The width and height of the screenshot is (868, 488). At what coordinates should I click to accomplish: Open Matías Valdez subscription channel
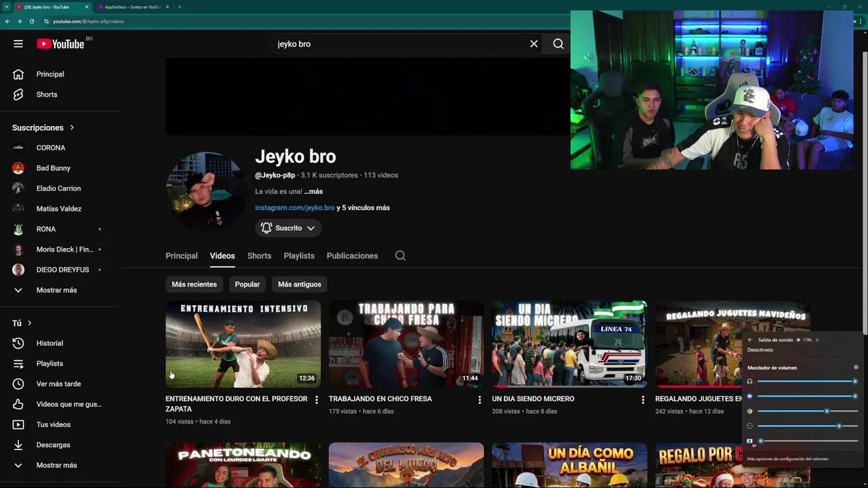[60, 209]
